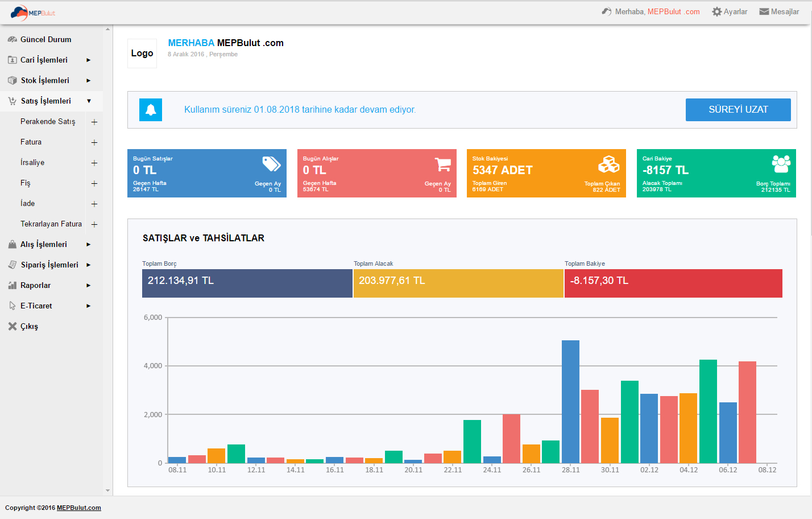Add new Fiş with plus icon
This screenshot has width=812, height=519.
94,183
